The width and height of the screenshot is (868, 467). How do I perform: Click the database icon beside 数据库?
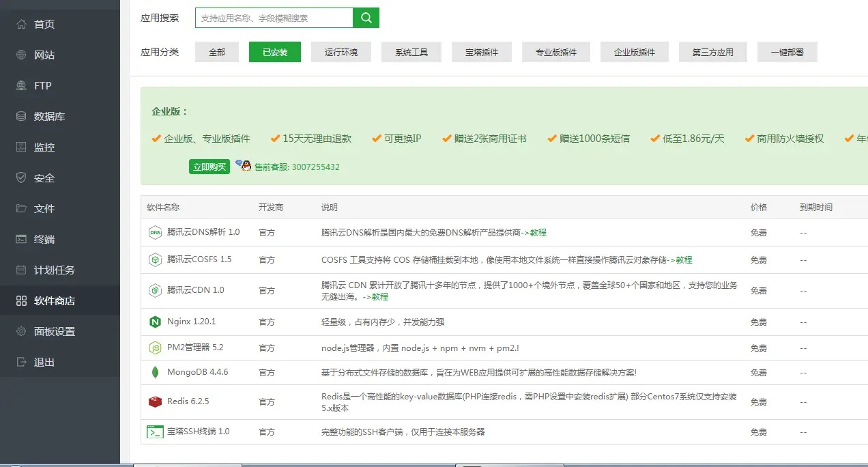(x=21, y=116)
